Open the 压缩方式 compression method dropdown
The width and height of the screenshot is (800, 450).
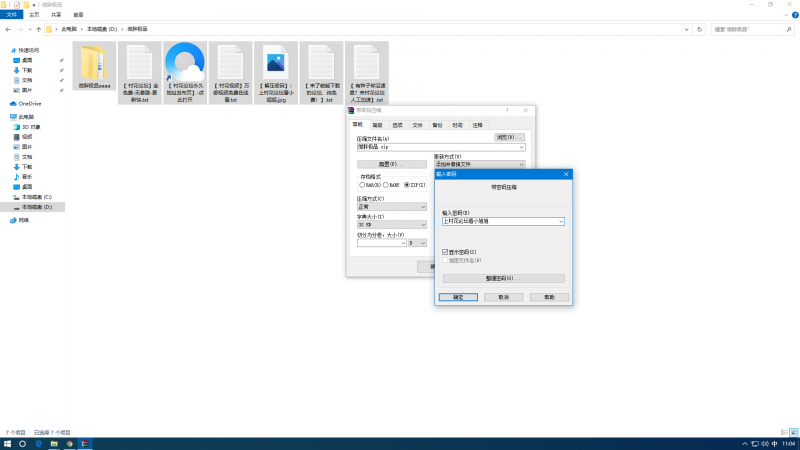click(x=423, y=206)
